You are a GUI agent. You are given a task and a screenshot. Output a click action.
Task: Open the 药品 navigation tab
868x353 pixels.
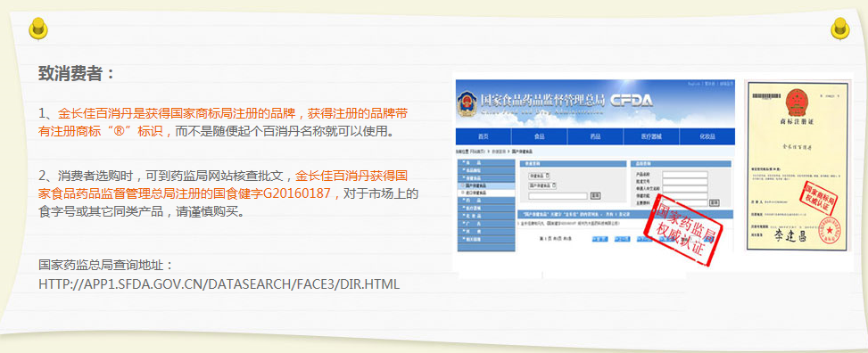[595, 136]
